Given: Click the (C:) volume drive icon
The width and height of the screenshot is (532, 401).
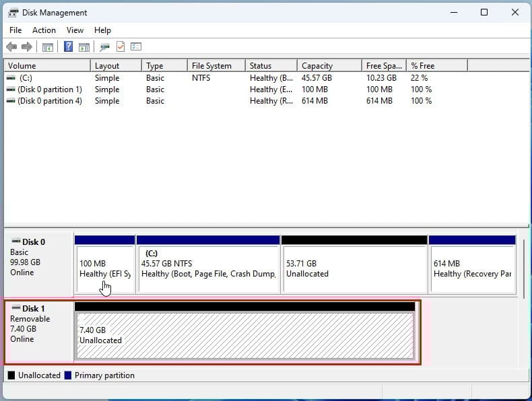Looking at the screenshot, I should (x=11, y=78).
